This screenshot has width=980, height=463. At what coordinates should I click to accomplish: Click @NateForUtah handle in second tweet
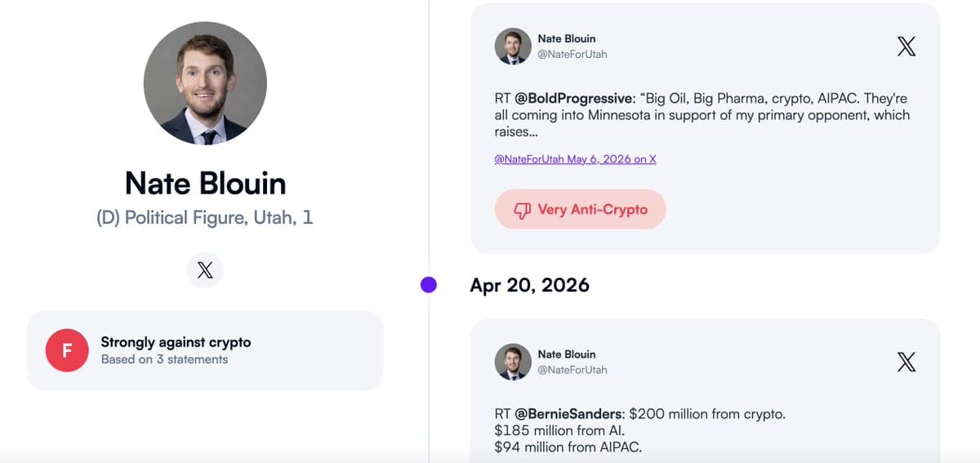[x=572, y=370]
